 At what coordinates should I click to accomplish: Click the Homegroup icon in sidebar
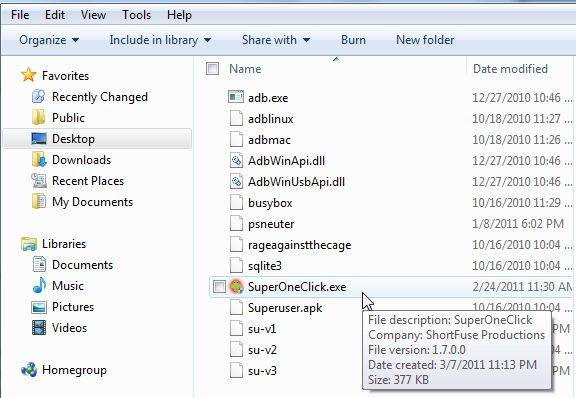29,370
